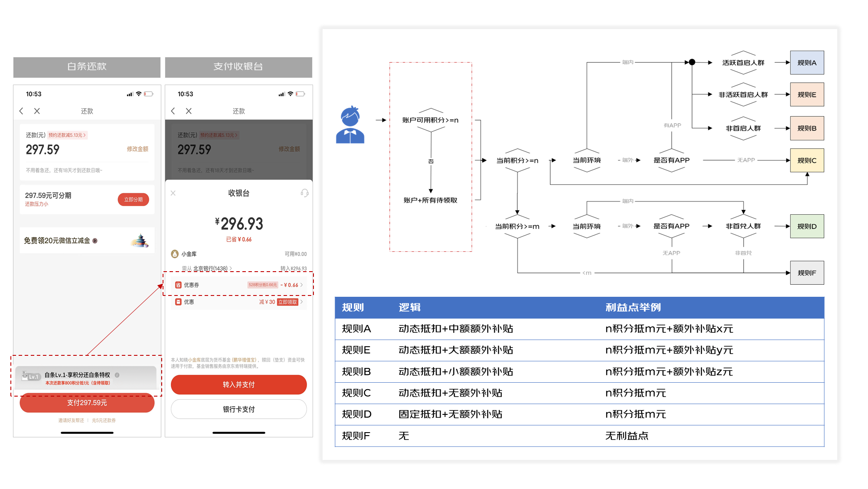Click the 规则F box in flowchart
This screenshot has width=868, height=489.
pyautogui.click(x=807, y=272)
